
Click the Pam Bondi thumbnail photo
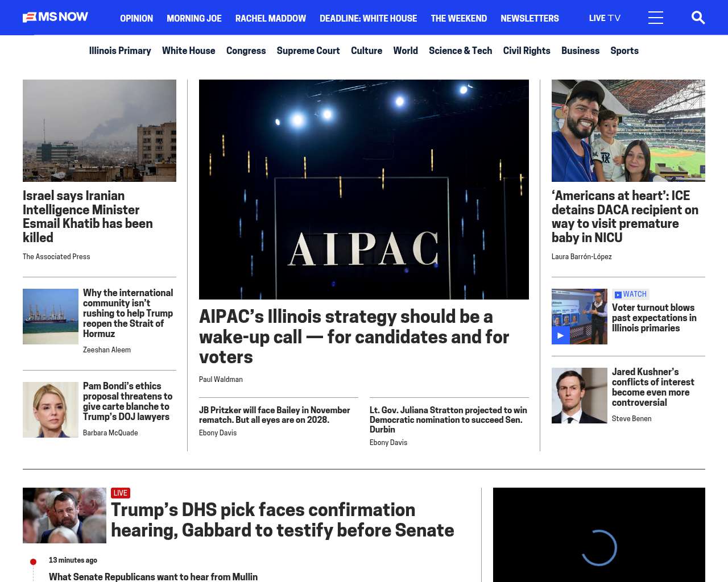point(51,410)
